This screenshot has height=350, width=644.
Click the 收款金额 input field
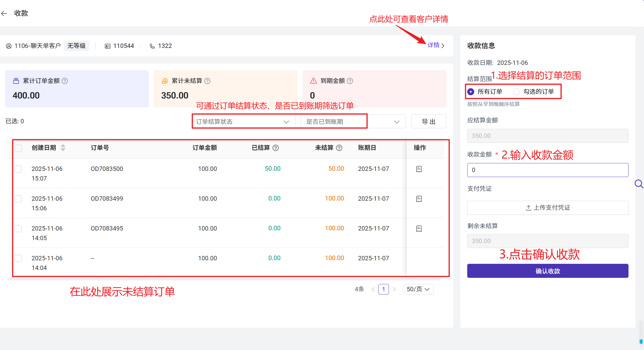point(547,170)
